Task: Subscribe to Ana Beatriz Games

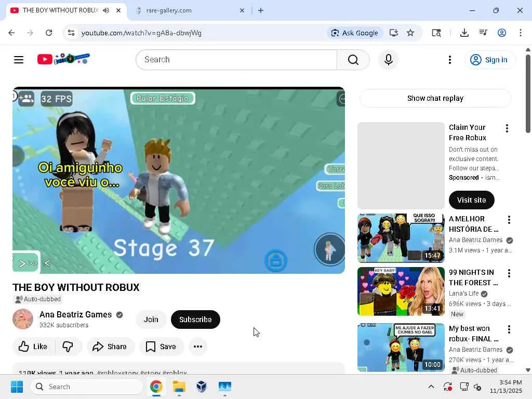Action: pos(195,320)
